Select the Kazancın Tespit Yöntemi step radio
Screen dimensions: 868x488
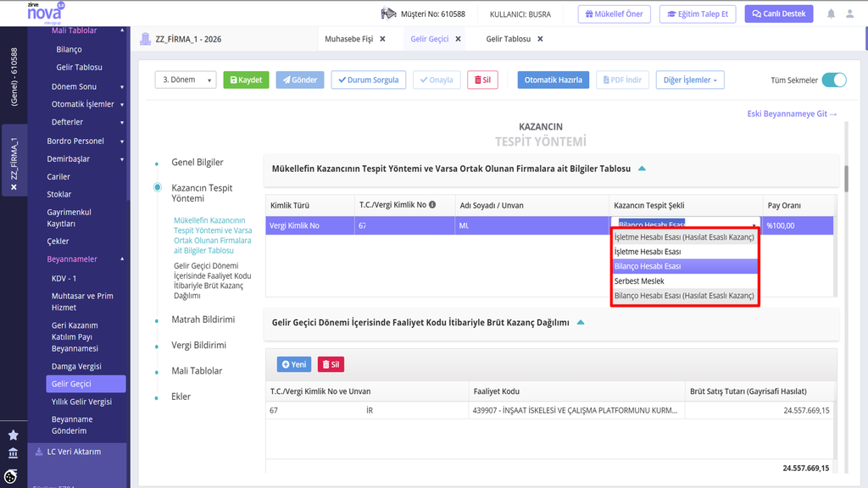(x=158, y=187)
